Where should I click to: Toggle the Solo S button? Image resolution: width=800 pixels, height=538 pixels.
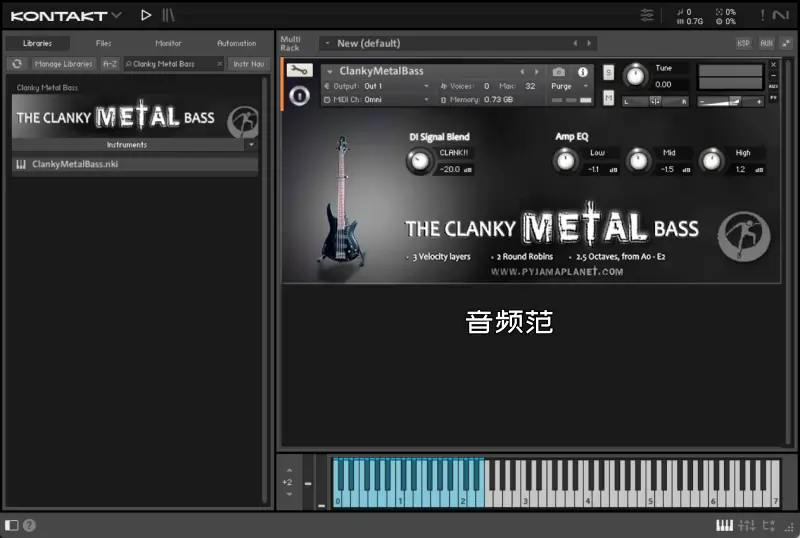(608, 72)
